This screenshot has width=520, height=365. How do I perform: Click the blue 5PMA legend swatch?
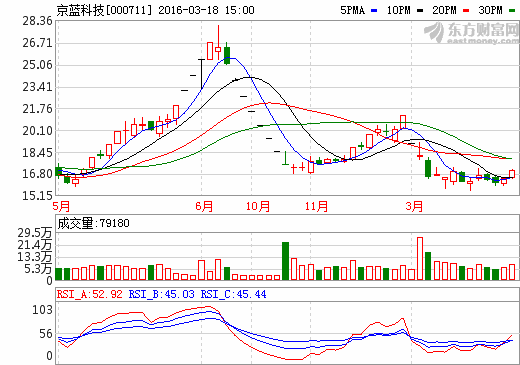tap(374, 11)
